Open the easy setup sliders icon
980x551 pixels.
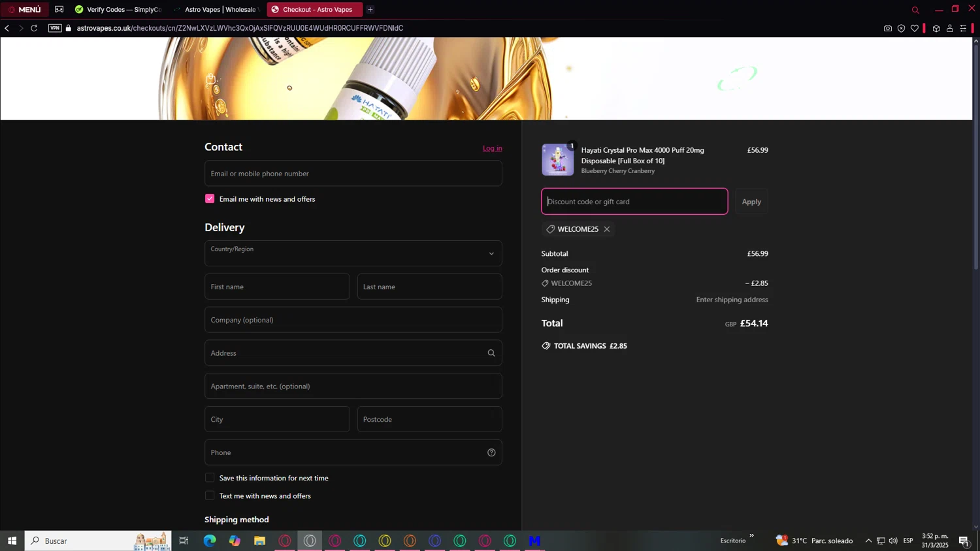pyautogui.click(x=963, y=28)
